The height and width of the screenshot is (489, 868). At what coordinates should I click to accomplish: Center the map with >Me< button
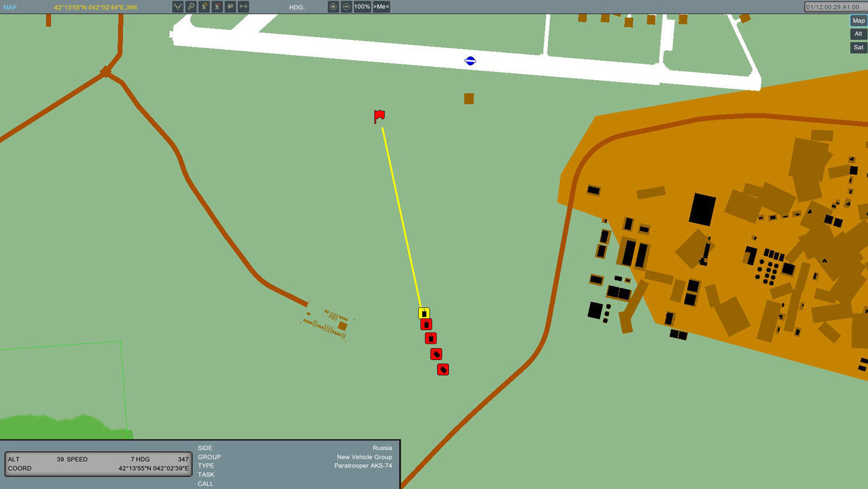(381, 7)
